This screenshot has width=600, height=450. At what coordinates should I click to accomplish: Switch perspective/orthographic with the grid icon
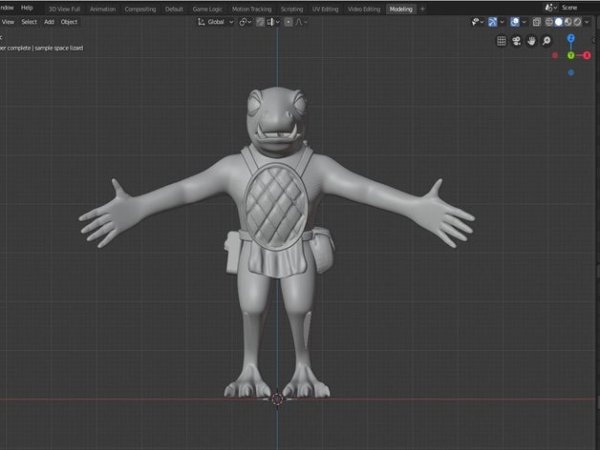pyautogui.click(x=502, y=41)
